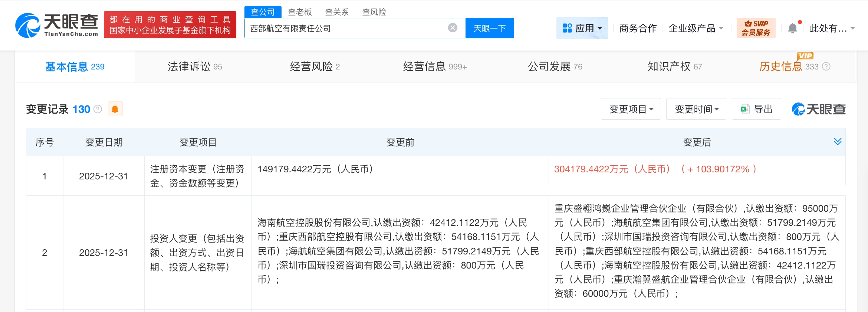This screenshot has width=868, height=312.
Task: Select the 查公司 search tab
Action: pyautogui.click(x=263, y=12)
